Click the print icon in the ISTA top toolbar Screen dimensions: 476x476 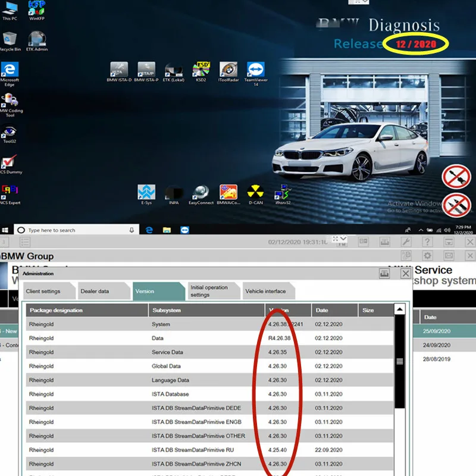pos(384,242)
